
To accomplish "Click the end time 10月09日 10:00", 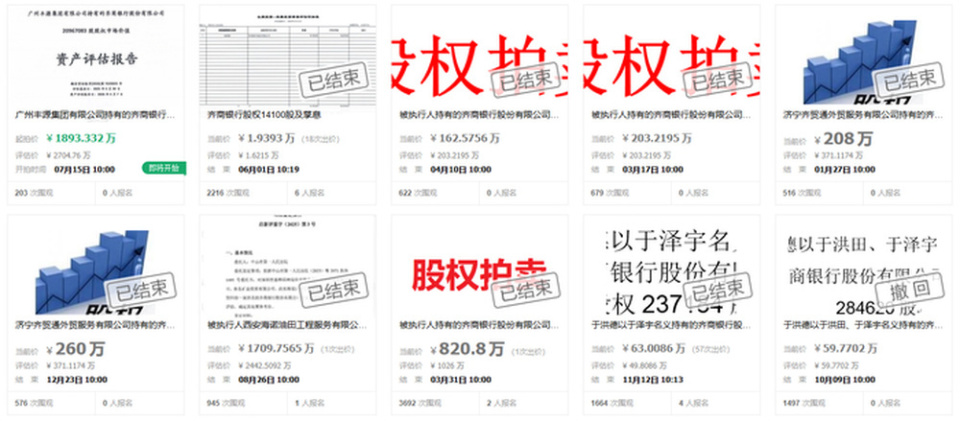I will click(846, 379).
